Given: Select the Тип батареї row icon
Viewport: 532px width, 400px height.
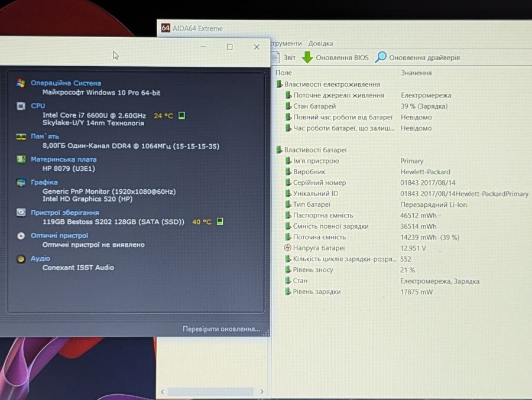Looking at the screenshot, I should click(x=288, y=204).
